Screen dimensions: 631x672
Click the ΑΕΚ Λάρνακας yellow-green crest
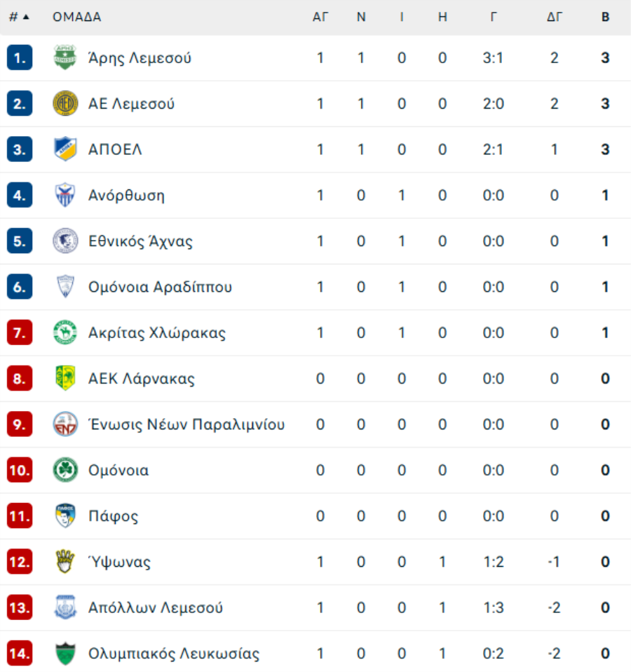65,378
